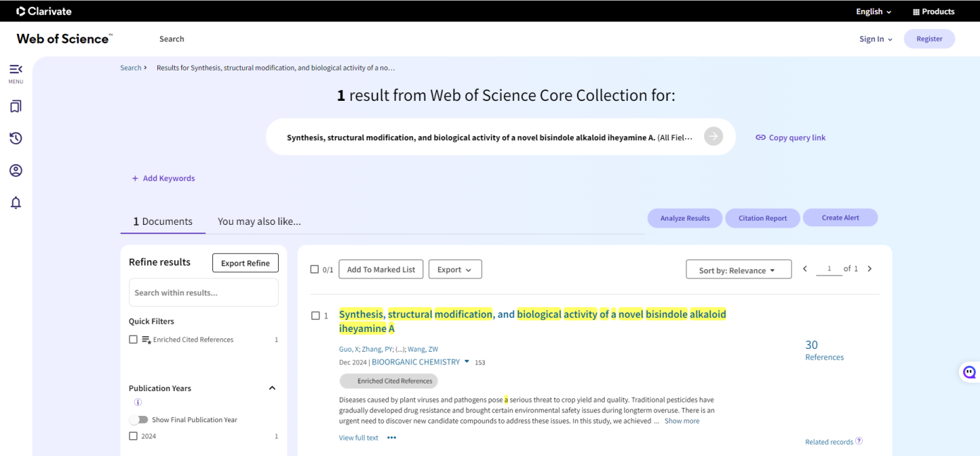Click the "Quick Filters" heading text
Image resolution: width=980 pixels, height=456 pixels.
(x=151, y=321)
